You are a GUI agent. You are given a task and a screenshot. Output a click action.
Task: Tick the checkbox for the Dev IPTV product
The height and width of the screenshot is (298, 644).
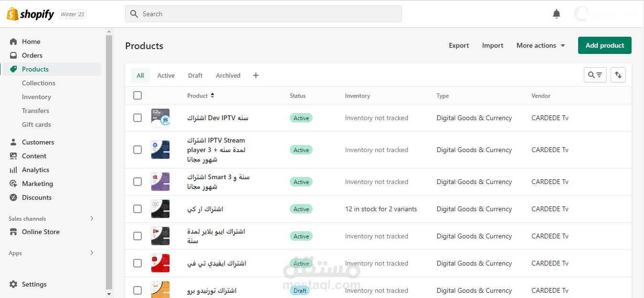(137, 117)
